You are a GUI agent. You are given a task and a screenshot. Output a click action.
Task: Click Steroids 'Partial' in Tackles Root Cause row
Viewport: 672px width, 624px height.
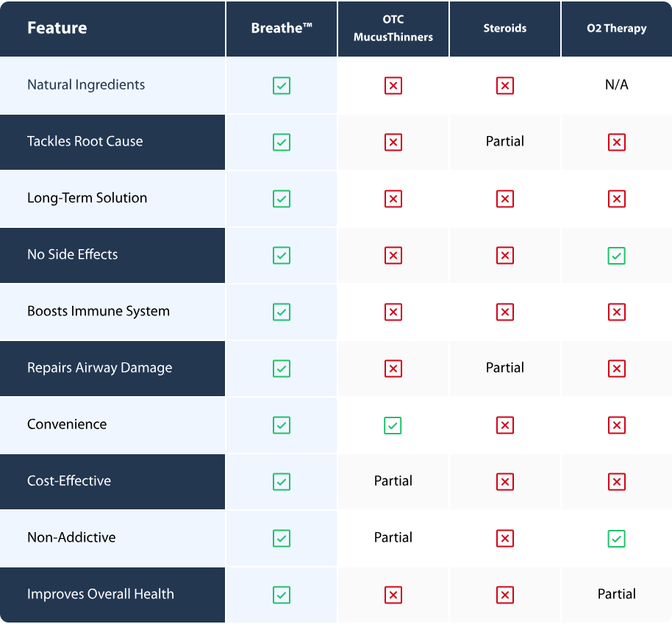coord(505,141)
